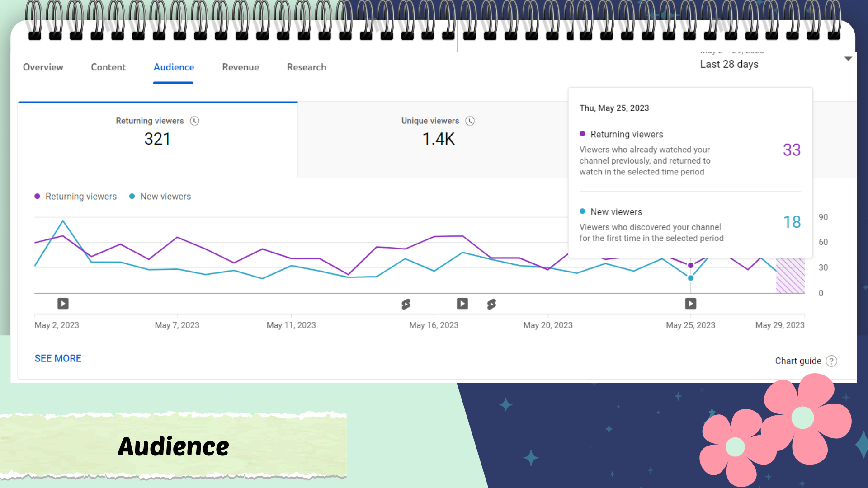Click the video marker icon near May 17

pos(462,304)
